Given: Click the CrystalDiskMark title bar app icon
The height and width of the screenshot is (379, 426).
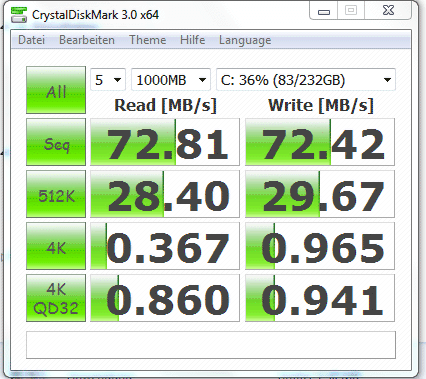Looking at the screenshot, I should 19,15.
